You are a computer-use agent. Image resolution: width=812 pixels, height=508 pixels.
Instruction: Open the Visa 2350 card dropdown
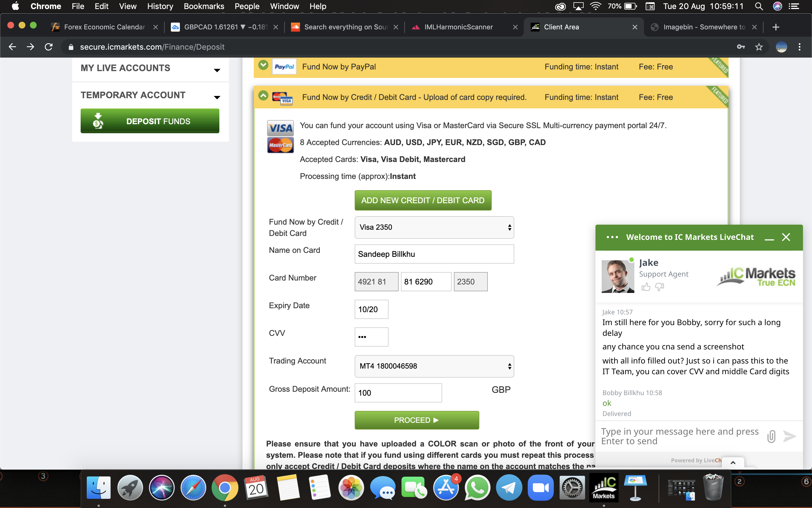[434, 227]
